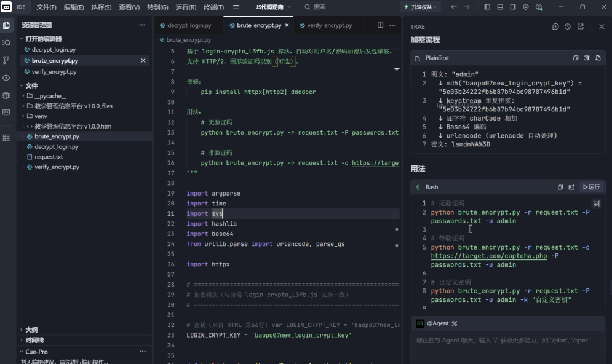Open the 编辑(E) menu

tap(74, 7)
